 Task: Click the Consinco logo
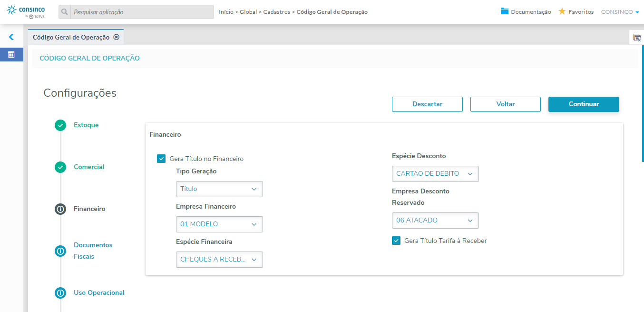(26, 12)
